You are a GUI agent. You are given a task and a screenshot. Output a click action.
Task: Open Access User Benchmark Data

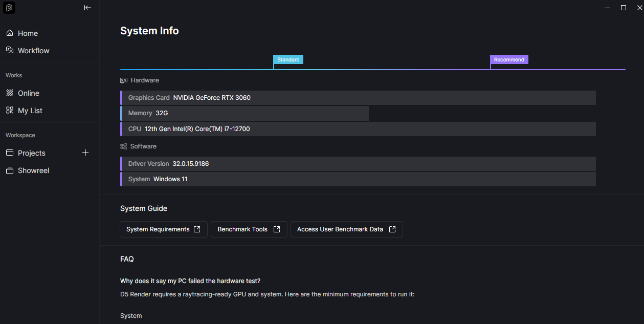(346, 229)
